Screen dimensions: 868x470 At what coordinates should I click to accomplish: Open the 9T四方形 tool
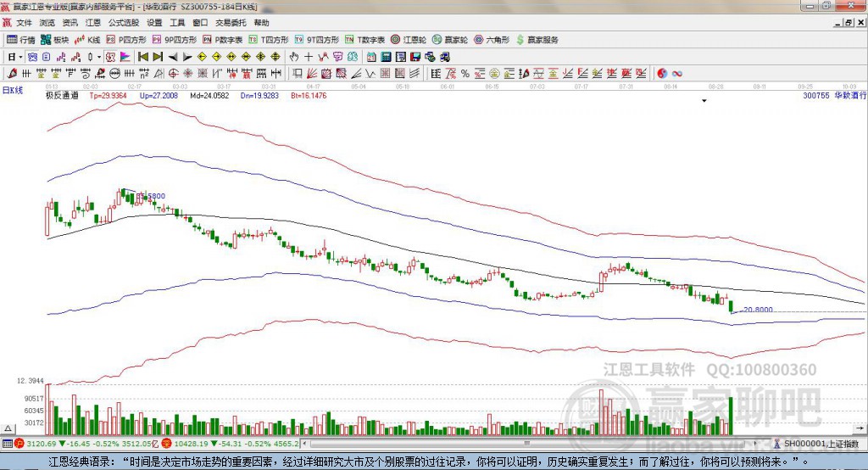(317, 40)
